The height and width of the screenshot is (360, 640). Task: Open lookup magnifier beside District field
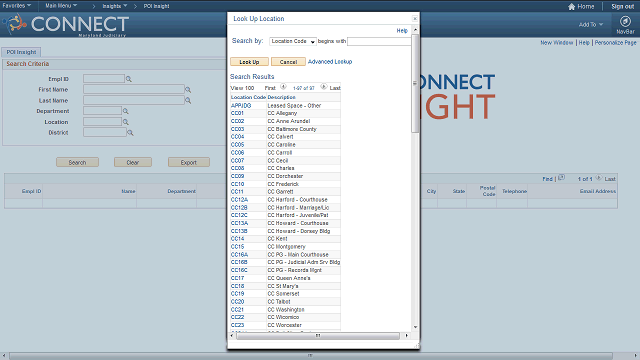click(130, 133)
